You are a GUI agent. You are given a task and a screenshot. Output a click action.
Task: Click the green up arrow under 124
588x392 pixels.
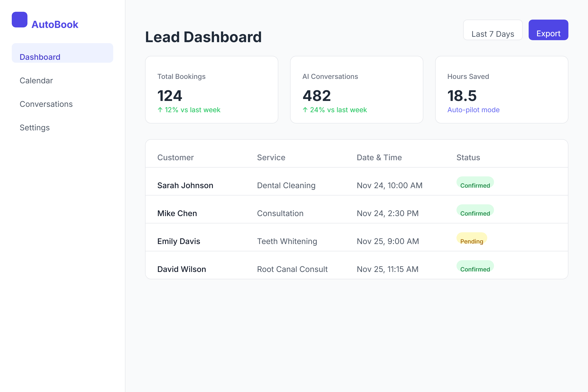point(160,110)
